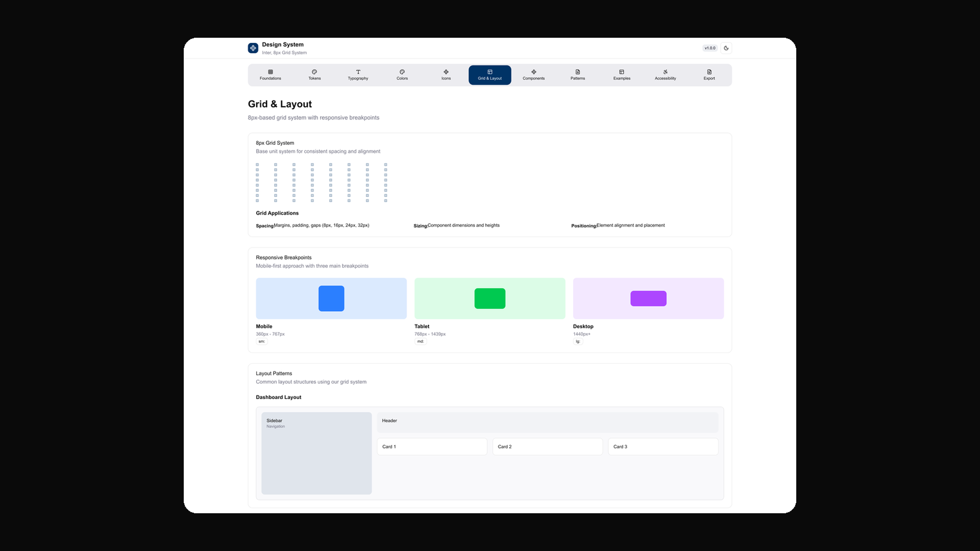Click the sm: breakpoint badge
This screenshot has width=980, height=551.
[x=262, y=341]
